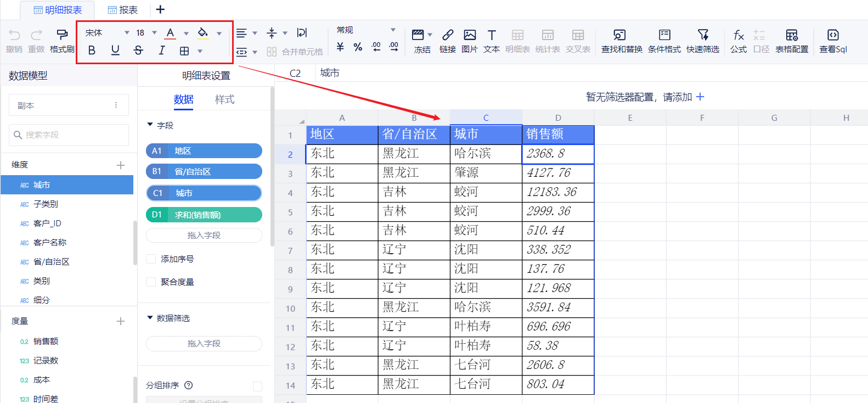The width and height of the screenshot is (868, 403).
Task: Toggle the 分组排序 checkbox
Action: pos(257,386)
